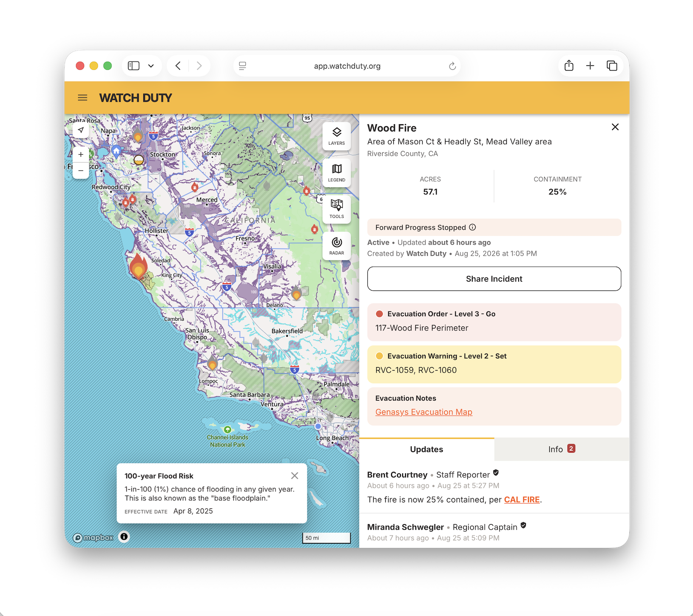Show the map Legend
The image size is (693, 616).
(337, 173)
